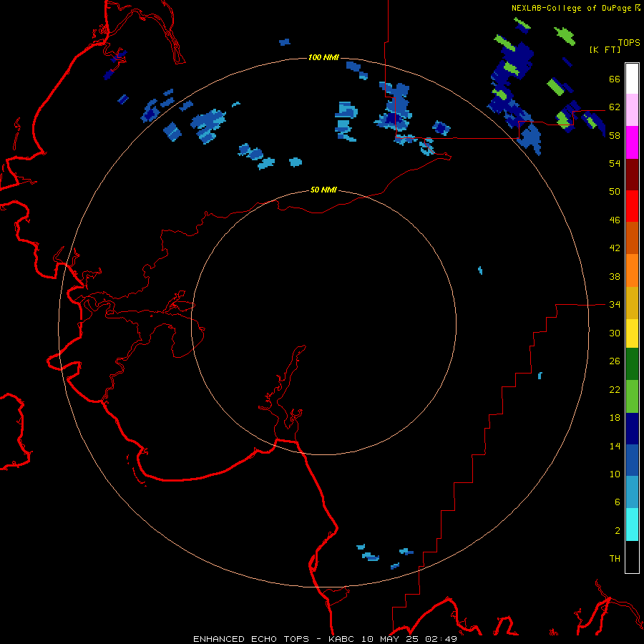Click the dark red legend swatch near 50
Screen dimensions: 644x644
coord(632,175)
